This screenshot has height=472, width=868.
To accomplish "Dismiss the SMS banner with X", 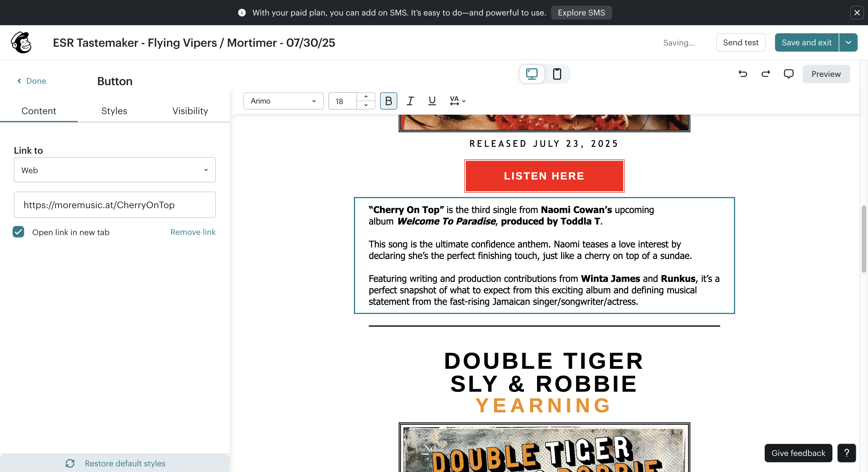I will pyautogui.click(x=857, y=12).
